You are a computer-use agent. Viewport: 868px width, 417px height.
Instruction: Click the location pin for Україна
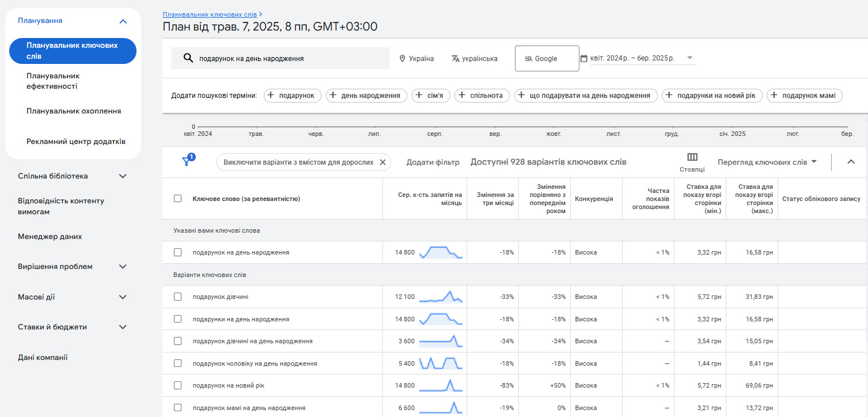click(x=402, y=59)
